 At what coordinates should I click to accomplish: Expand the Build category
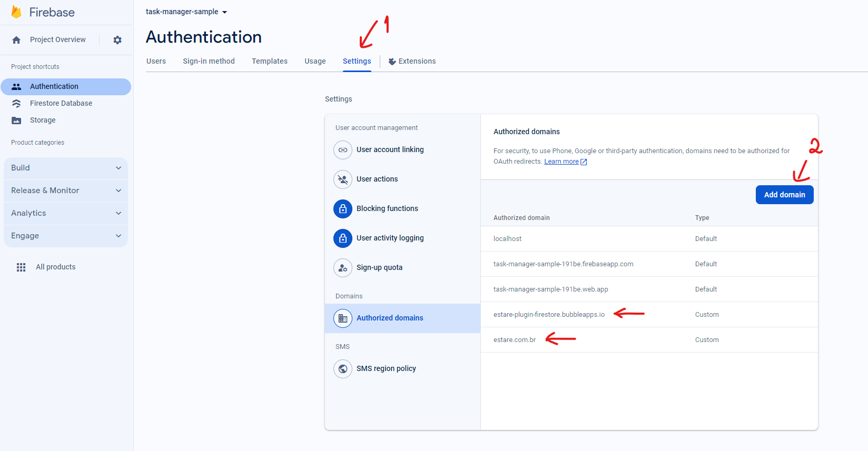(x=66, y=168)
